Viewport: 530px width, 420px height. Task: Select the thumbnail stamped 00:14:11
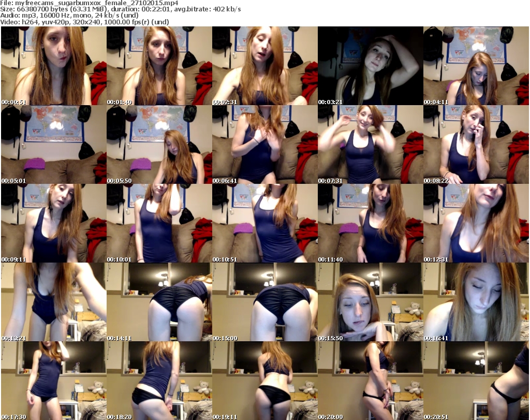point(159,302)
